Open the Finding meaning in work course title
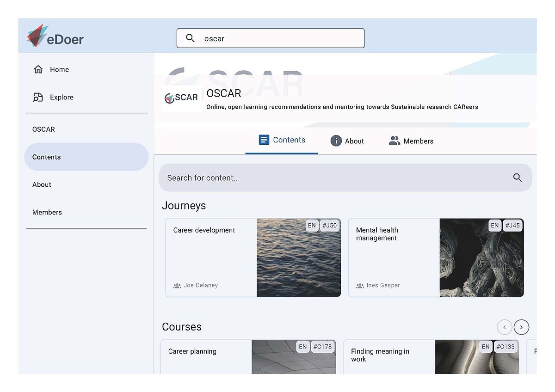555x392 pixels. (380, 355)
